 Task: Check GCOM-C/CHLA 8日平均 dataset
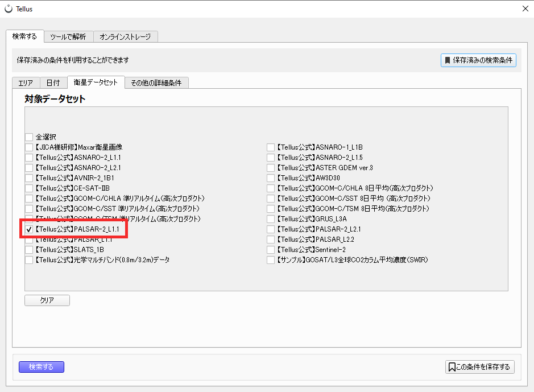tap(270, 188)
